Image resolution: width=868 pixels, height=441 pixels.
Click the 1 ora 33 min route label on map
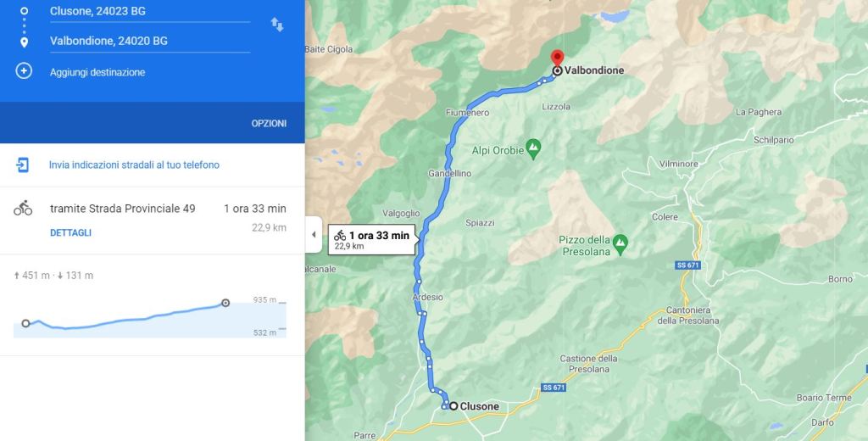(x=371, y=239)
